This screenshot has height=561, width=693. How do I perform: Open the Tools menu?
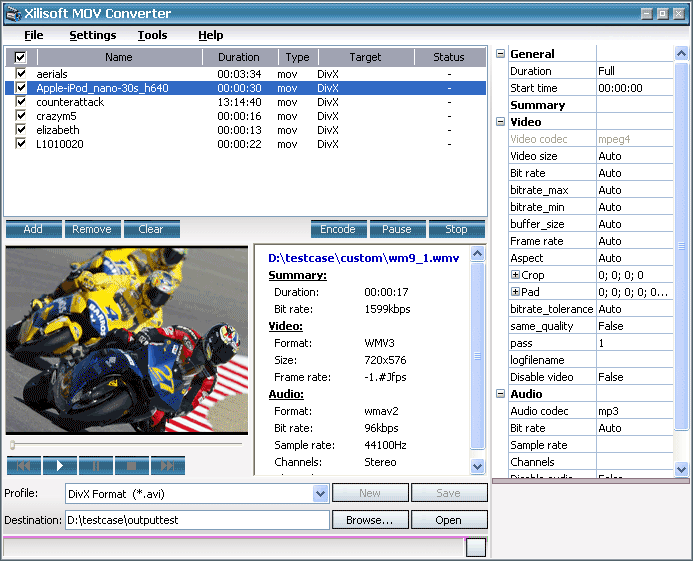tap(152, 35)
